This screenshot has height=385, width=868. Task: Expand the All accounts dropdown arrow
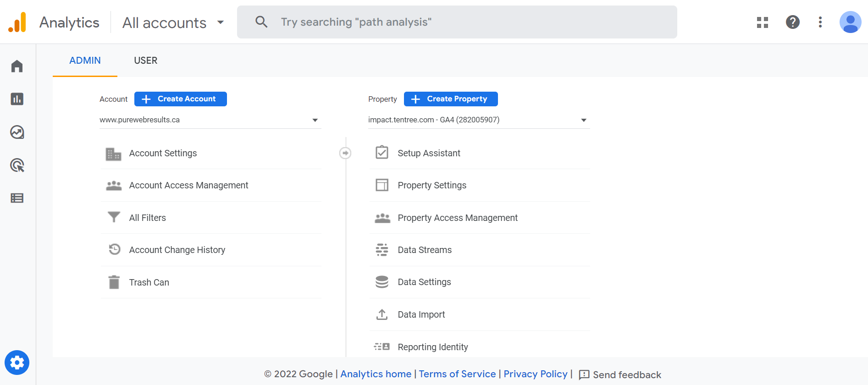coord(221,22)
